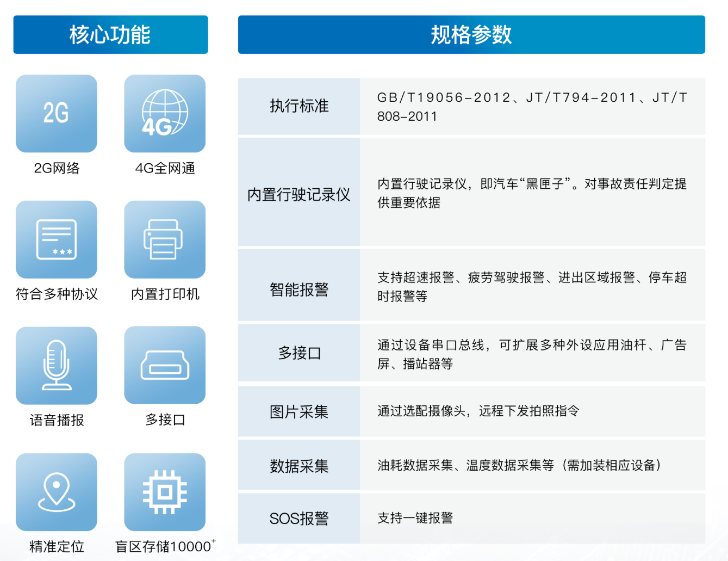Image resolution: width=728 pixels, height=561 pixels.
Task: Click the blind-zone storage chip icon
Action: click(x=165, y=492)
